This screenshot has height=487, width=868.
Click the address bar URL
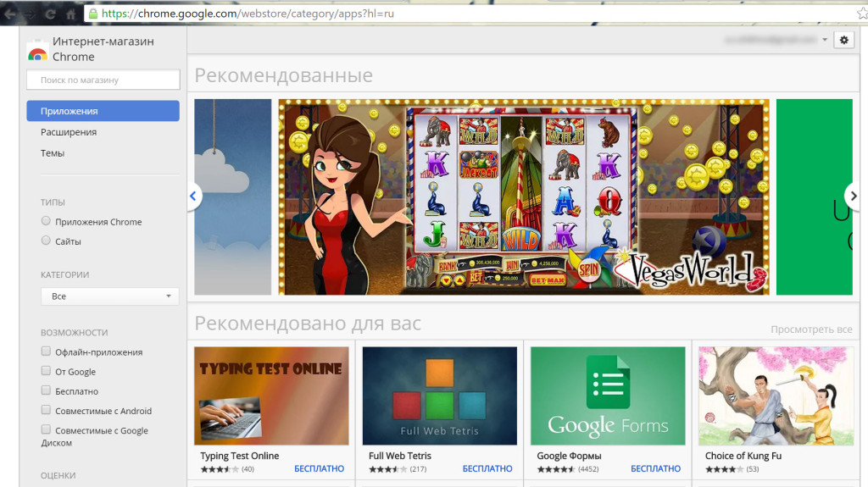point(248,14)
